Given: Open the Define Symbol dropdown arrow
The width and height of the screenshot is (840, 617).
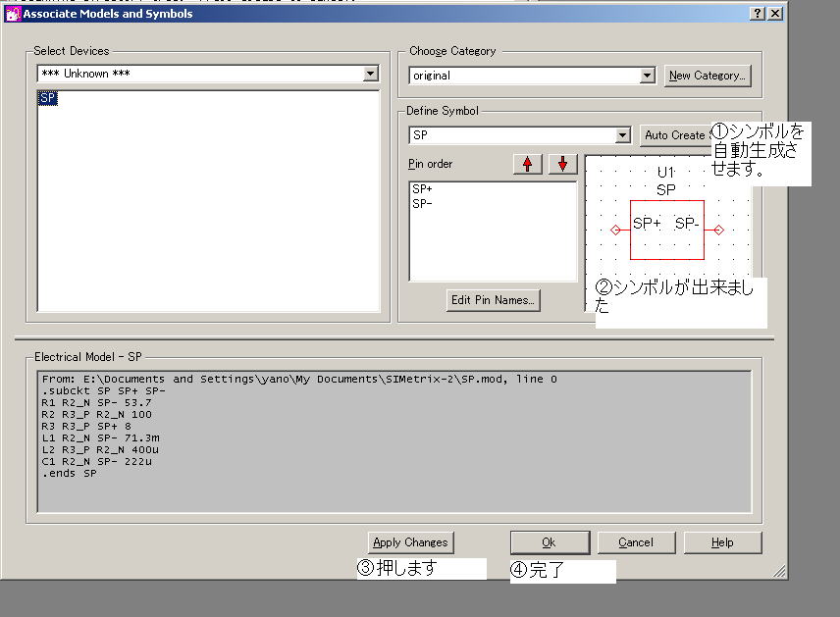Looking at the screenshot, I should (x=622, y=135).
